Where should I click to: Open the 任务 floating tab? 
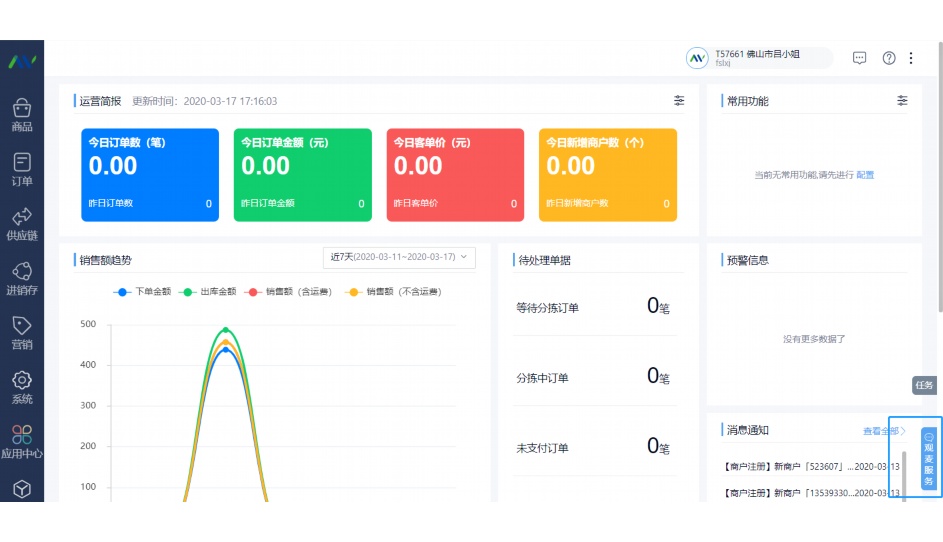(924, 385)
